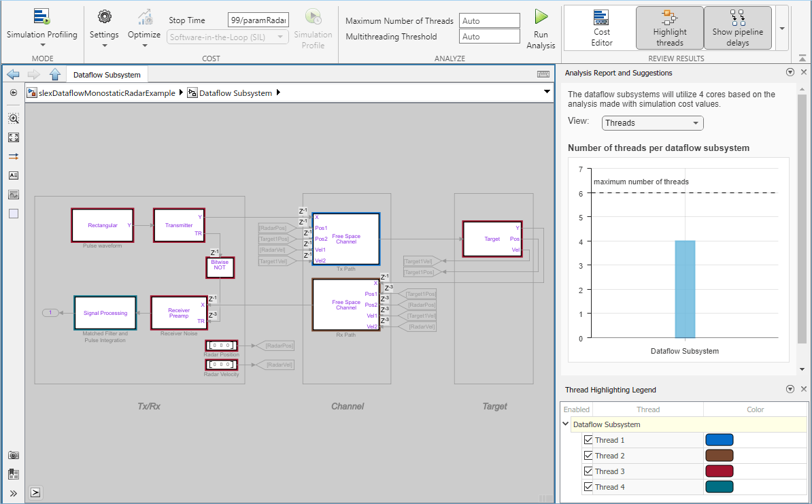The width and height of the screenshot is (812, 504).
Task: Click slexDataflowMonostaticRadarExample in breadcrumb
Action: [x=106, y=93]
